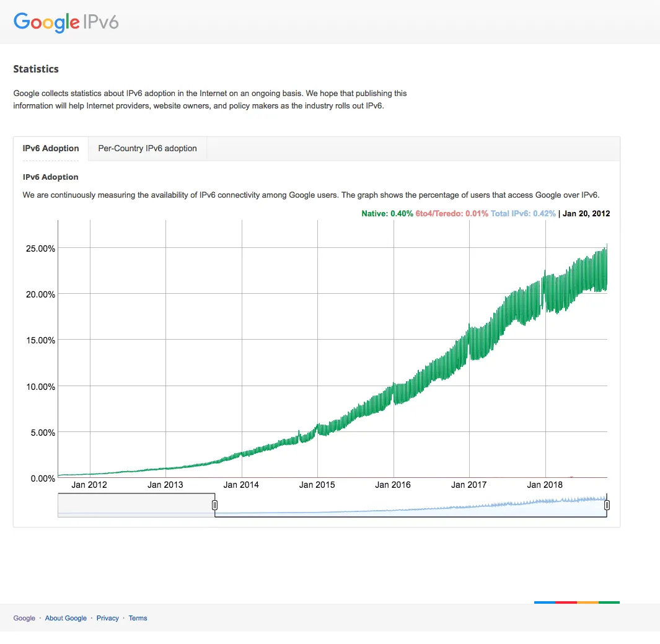Click the Statistics page heading

coord(36,69)
